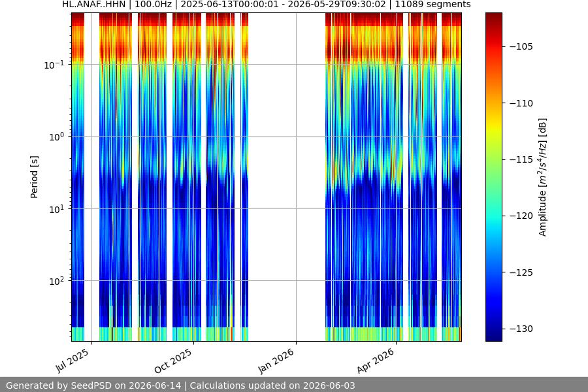The height and width of the screenshot is (392, 588).
Task: Click the 'Jul 2025' x-axis label
Action: pos(73,361)
